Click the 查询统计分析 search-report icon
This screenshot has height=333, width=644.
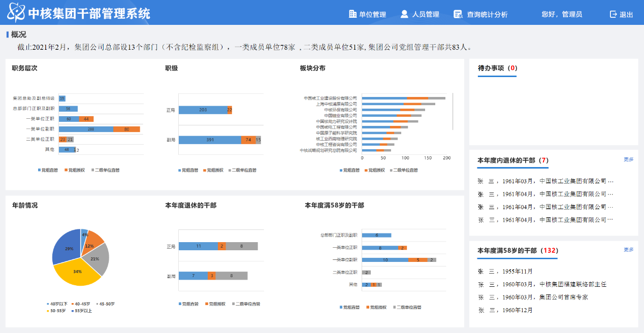(458, 14)
